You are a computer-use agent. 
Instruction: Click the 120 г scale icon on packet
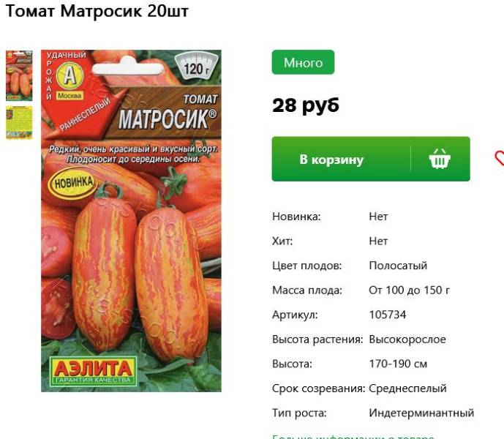click(196, 67)
